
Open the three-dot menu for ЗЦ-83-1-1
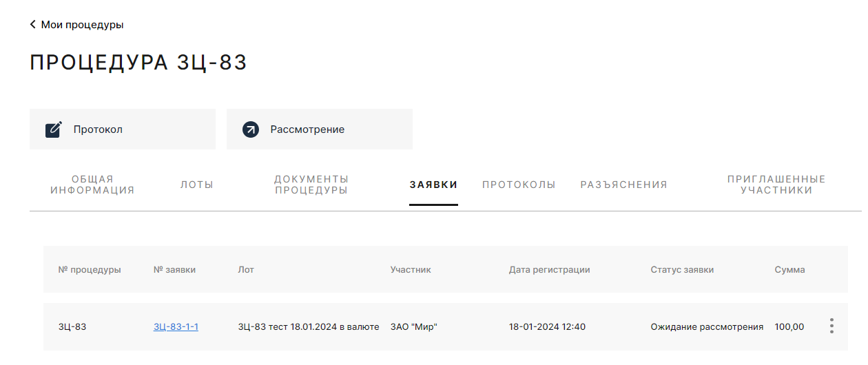[x=831, y=326]
